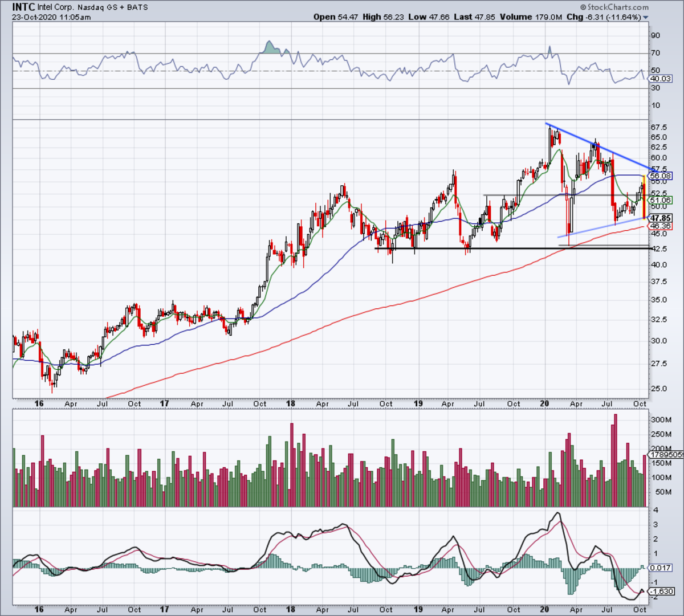The height and width of the screenshot is (616, 684).
Task: Click the Low 47.66 value
Action: pyautogui.click(x=429, y=17)
